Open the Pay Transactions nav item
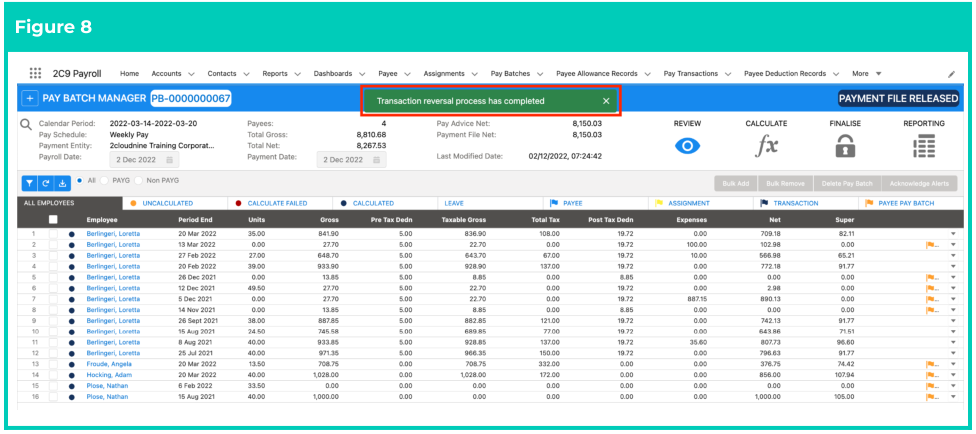 (691, 73)
